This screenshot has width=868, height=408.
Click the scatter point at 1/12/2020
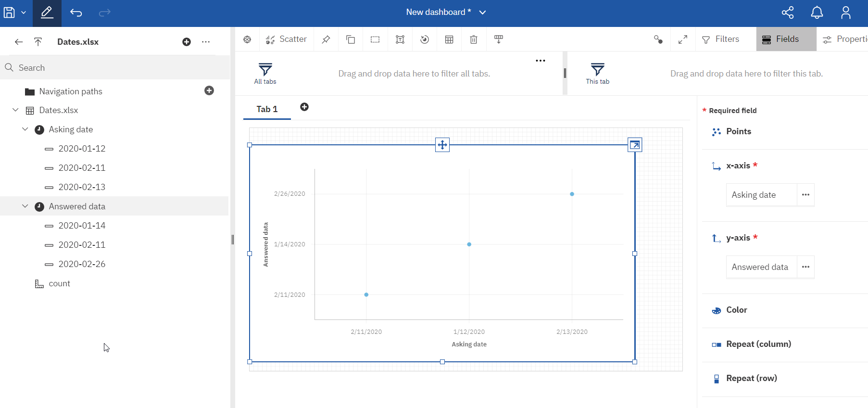click(x=469, y=244)
